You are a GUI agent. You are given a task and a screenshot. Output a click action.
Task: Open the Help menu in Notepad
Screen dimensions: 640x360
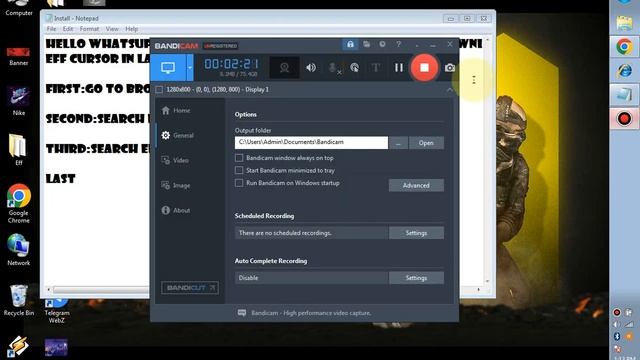coord(131,29)
